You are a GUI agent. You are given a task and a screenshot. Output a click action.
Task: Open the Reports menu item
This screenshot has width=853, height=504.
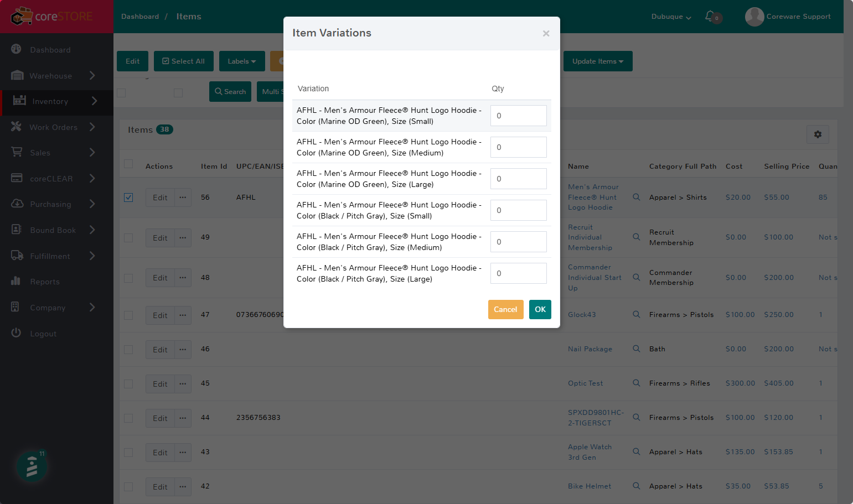[x=56, y=282]
